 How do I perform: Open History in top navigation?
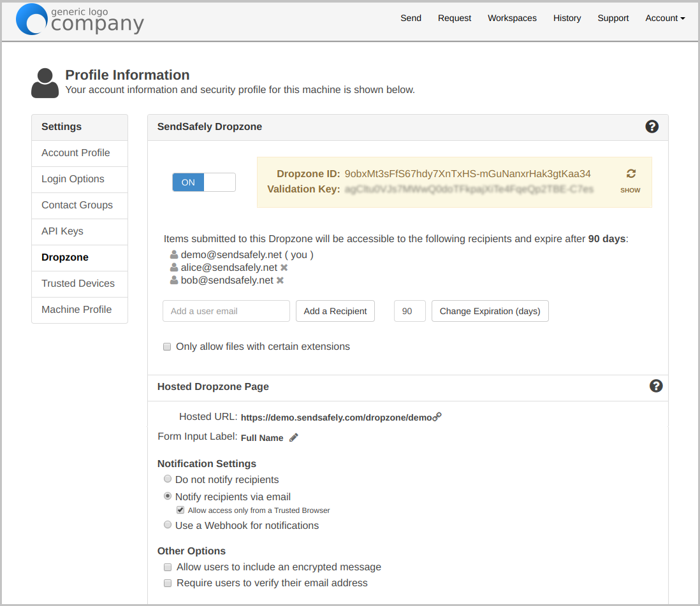coord(567,18)
